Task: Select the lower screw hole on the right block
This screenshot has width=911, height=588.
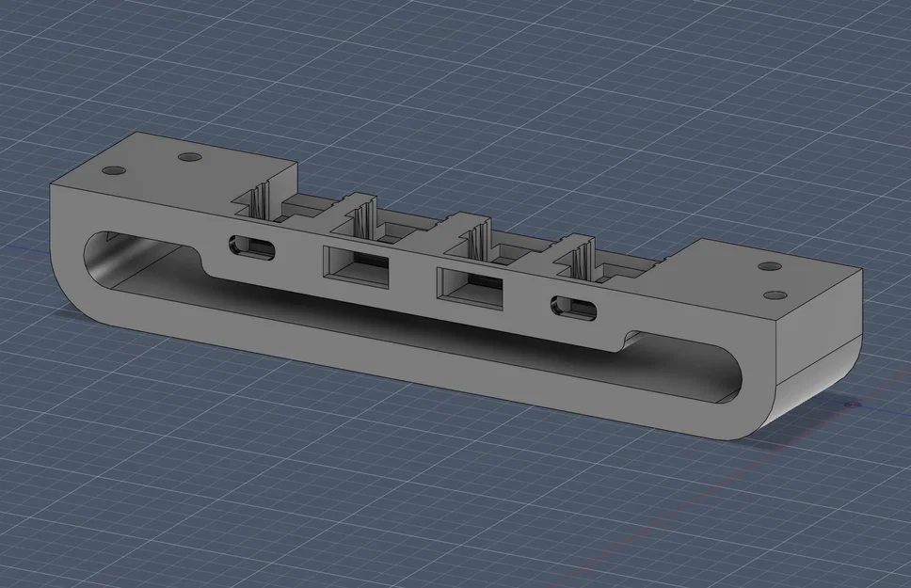Action: [x=775, y=295]
